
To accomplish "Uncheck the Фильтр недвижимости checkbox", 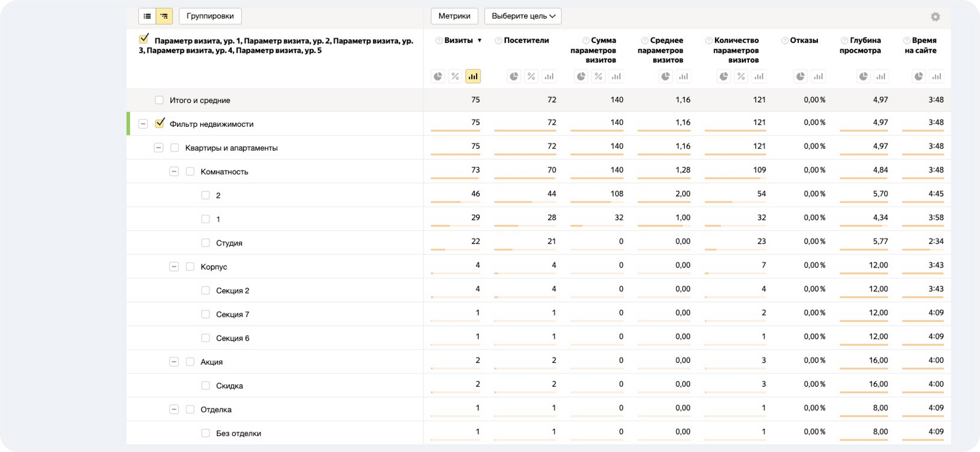I will [160, 124].
